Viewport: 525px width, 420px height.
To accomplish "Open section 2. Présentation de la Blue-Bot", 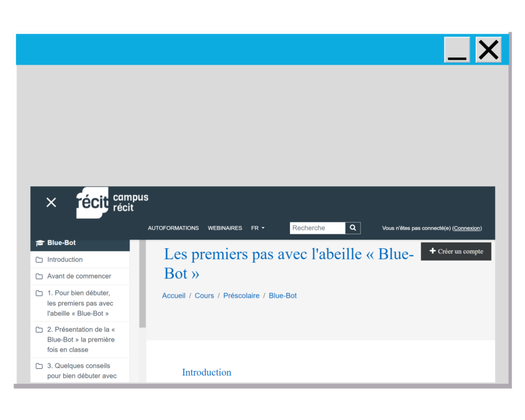I will pyautogui.click(x=80, y=339).
